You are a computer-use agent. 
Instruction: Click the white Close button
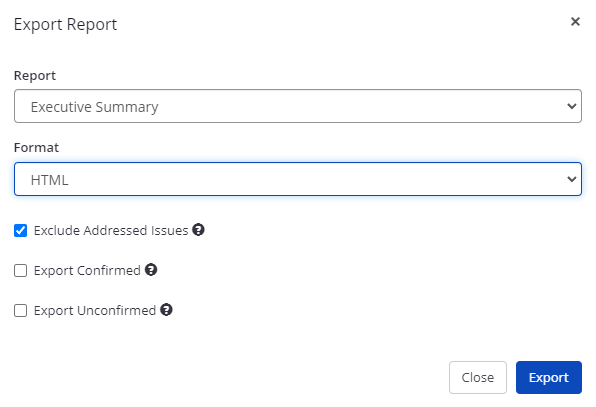point(477,377)
